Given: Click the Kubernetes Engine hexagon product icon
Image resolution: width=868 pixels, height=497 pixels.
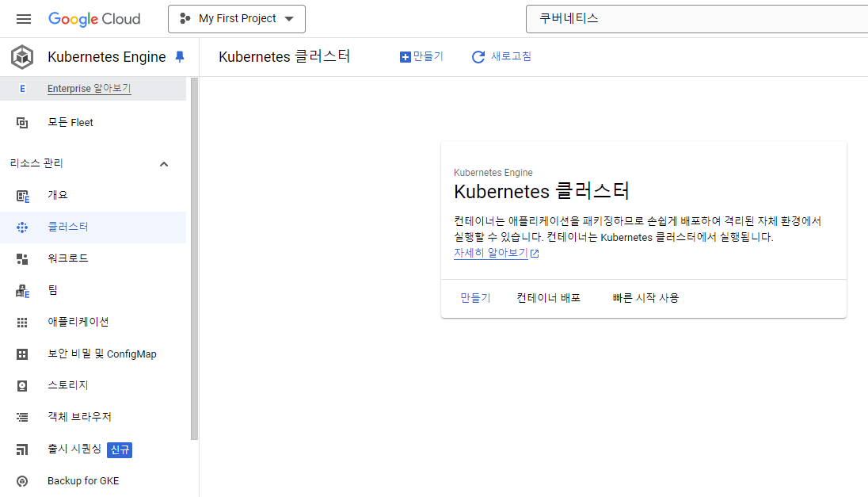Looking at the screenshot, I should 22,57.
